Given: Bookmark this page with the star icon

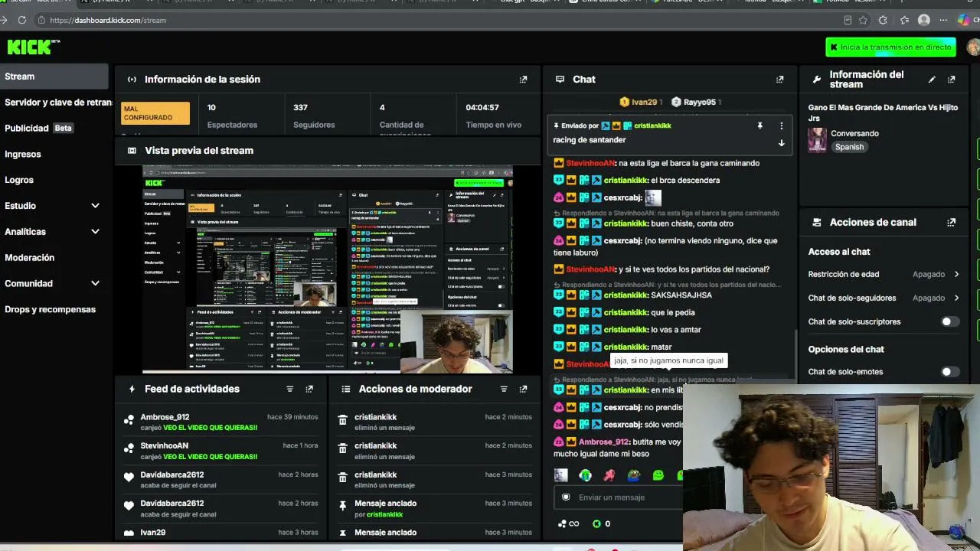Looking at the screenshot, I should tap(864, 20).
